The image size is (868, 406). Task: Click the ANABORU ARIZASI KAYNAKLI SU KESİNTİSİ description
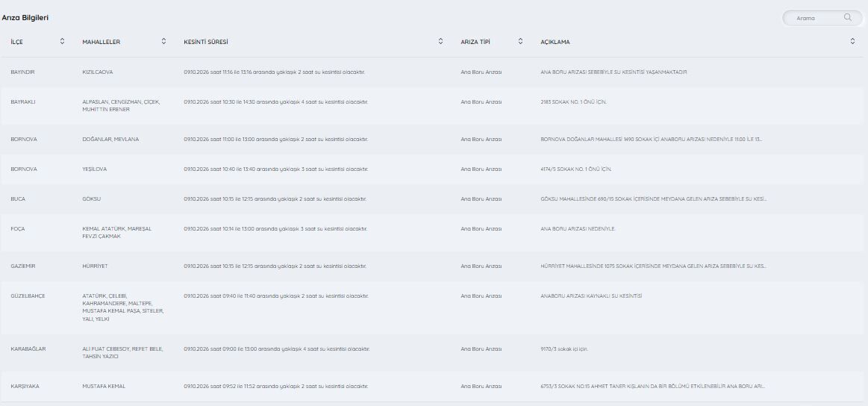tap(591, 296)
